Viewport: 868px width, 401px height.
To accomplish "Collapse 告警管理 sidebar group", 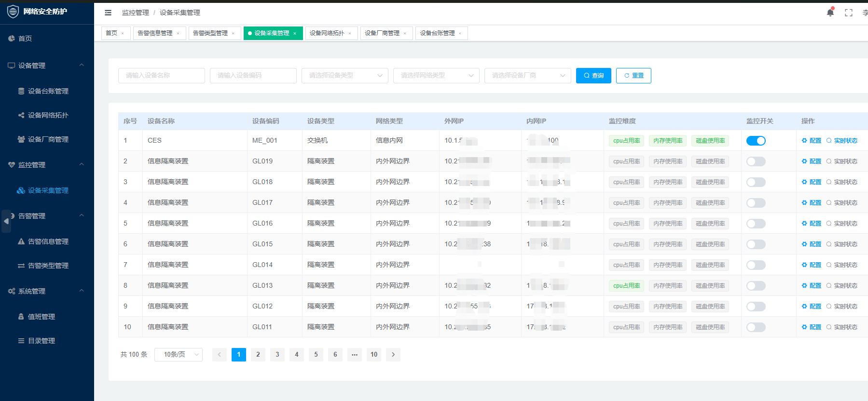I will tap(47, 216).
